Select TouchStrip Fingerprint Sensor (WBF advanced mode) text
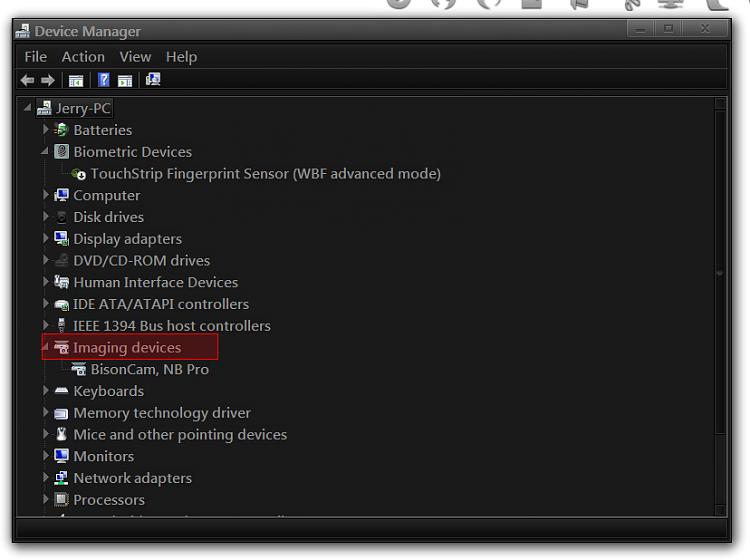Viewport: 750px width, 560px height. click(265, 174)
